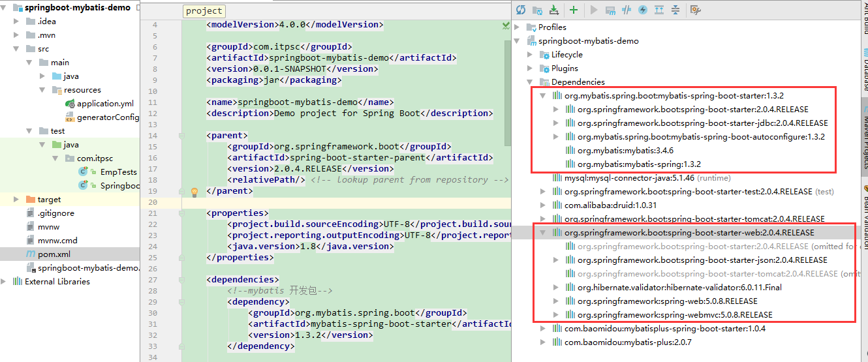
Task: Toggle Maven Offline Mode
Action: 627,10
